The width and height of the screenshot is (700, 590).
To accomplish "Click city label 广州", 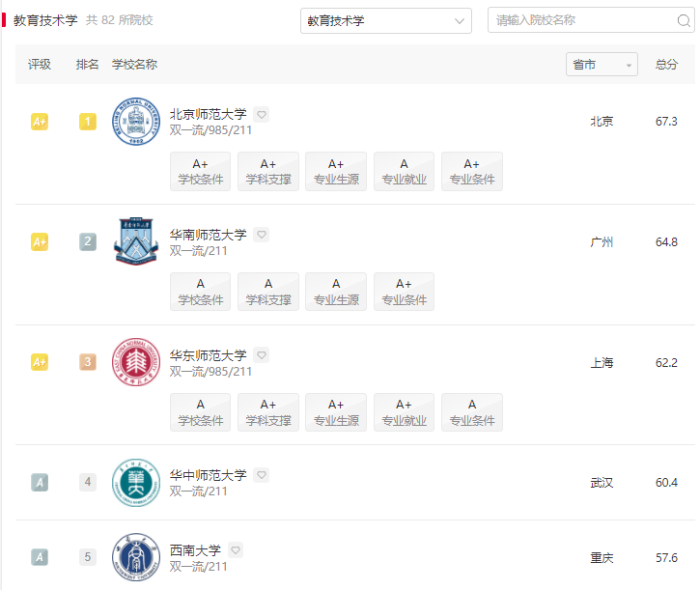I will (602, 242).
